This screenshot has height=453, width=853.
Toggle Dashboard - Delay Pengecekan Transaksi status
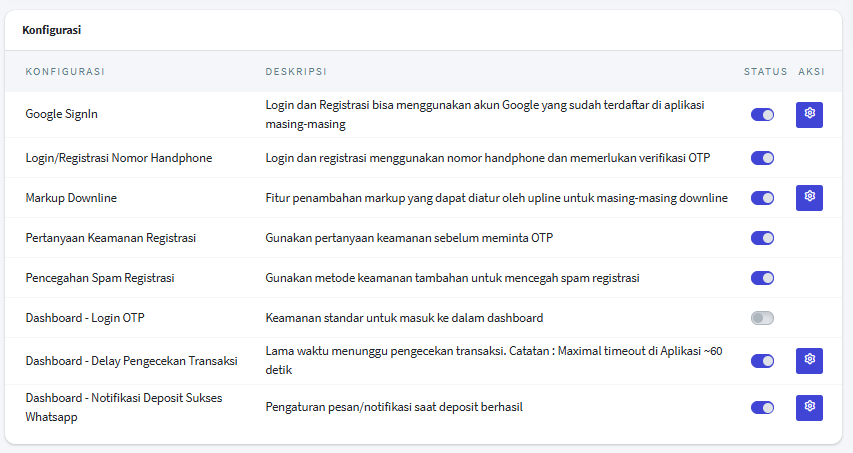tap(762, 361)
